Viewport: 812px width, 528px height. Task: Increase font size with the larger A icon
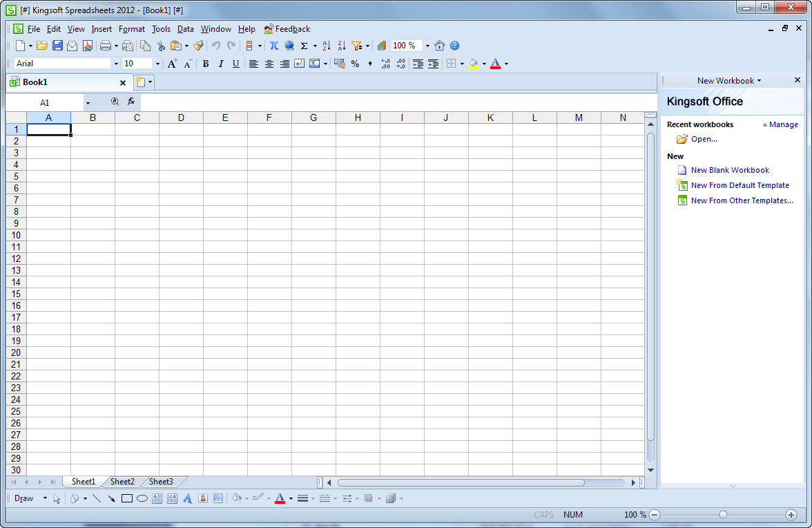pyautogui.click(x=172, y=63)
